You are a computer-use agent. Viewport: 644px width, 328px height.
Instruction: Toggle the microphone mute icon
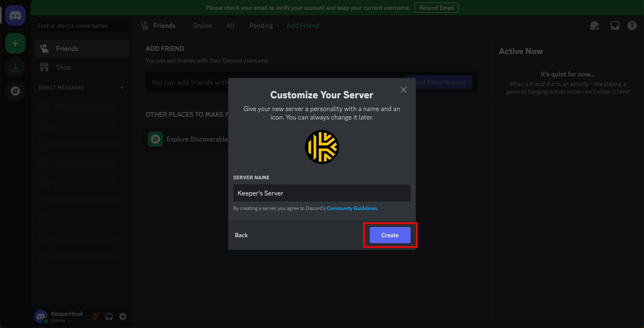[x=95, y=317]
